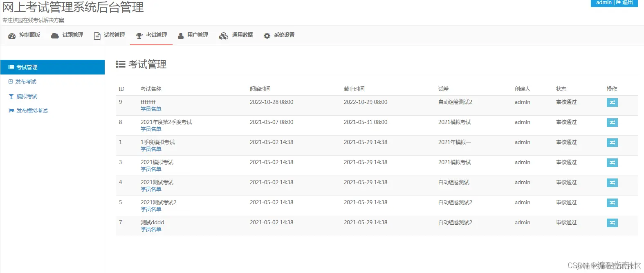Open 学员名单 under 2021测试考试
This screenshot has height=273, width=644.
[x=151, y=189]
